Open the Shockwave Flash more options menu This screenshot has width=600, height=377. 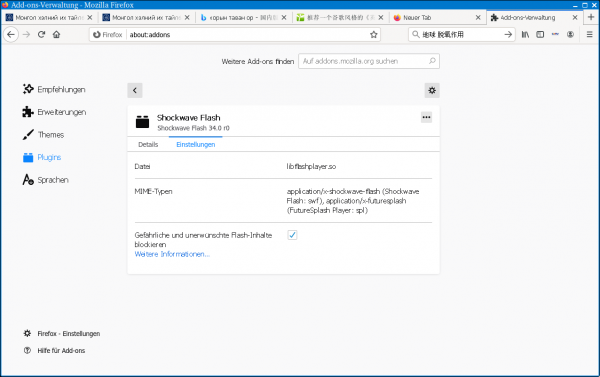tap(426, 117)
